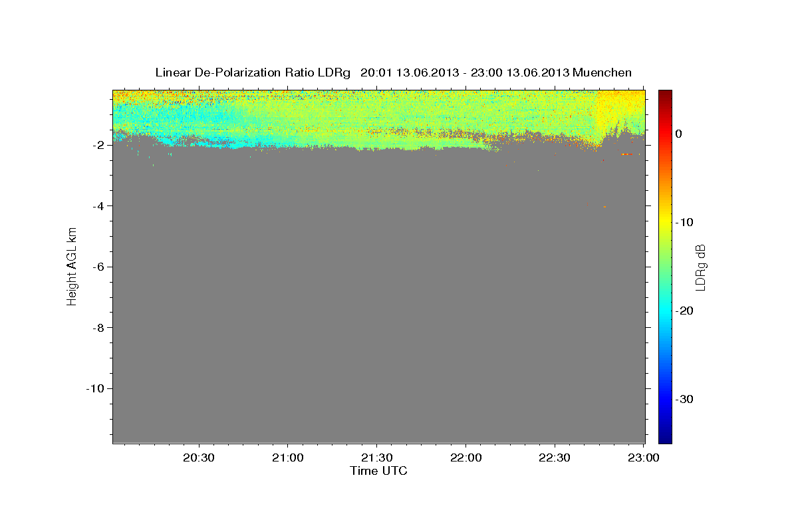This screenshot has width=798, height=532.
Task: Click the dark red top of colorbar
Action: click(665, 94)
